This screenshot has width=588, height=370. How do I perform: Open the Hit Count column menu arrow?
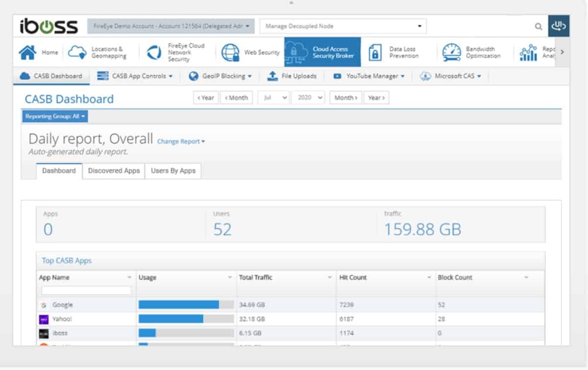430,277
